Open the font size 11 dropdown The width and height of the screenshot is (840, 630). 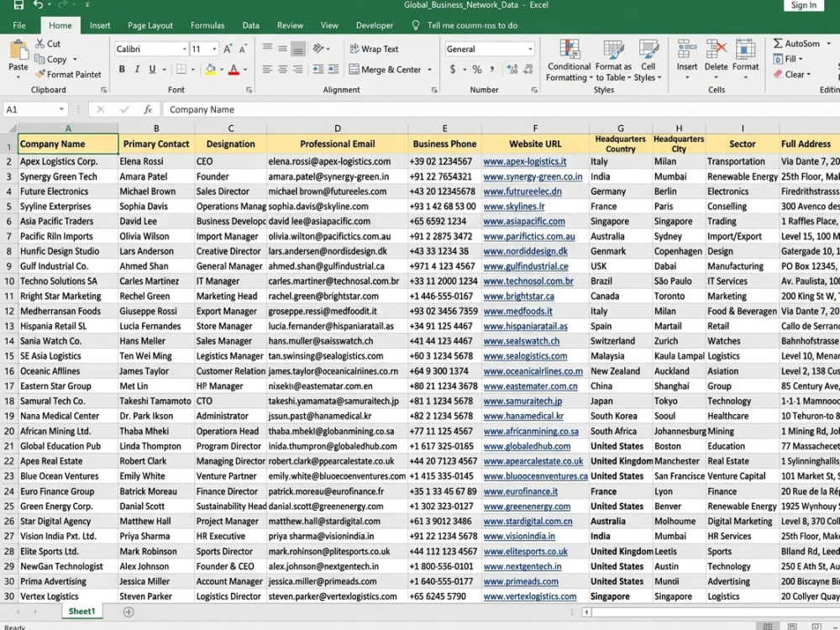pos(214,50)
